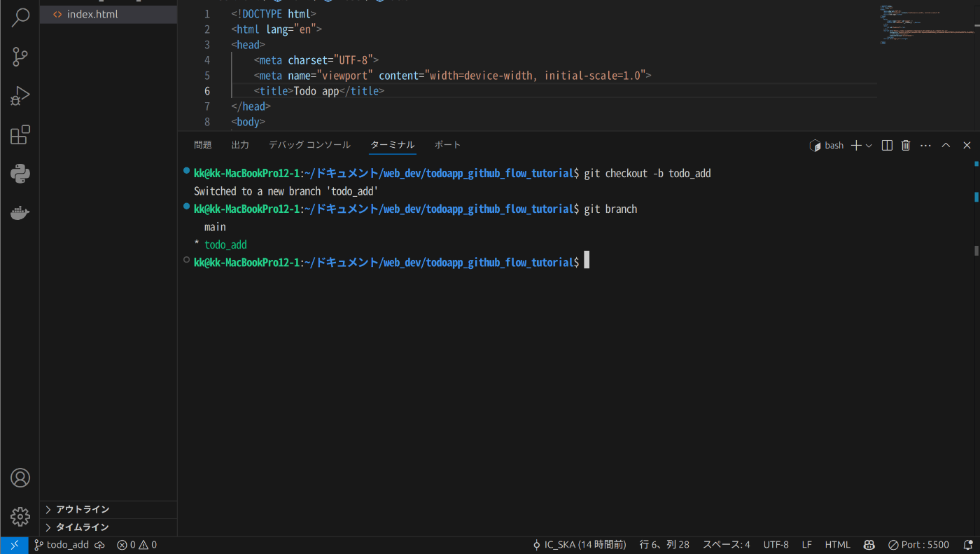Open the Docker extension panel
This screenshot has height=554, width=980.
(x=20, y=213)
